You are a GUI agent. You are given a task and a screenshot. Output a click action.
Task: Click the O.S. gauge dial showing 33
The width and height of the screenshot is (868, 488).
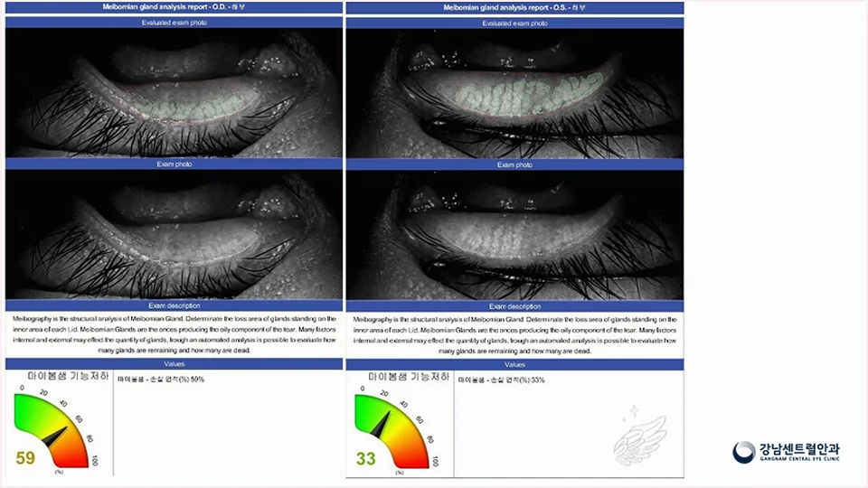pos(396,430)
